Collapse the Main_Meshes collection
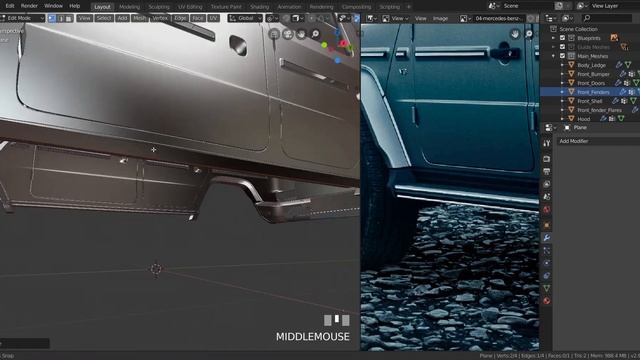 point(554,56)
